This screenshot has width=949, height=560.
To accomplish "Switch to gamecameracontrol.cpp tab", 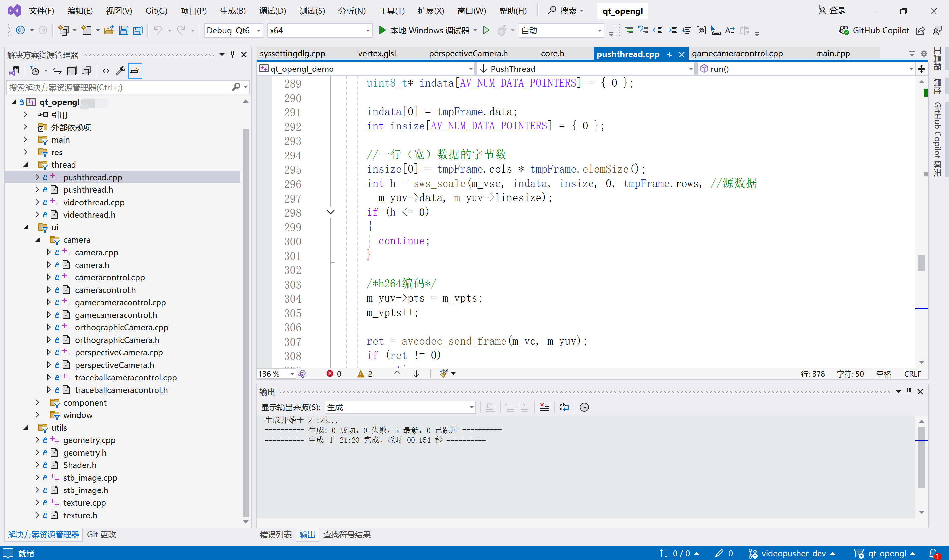I will click(x=737, y=54).
